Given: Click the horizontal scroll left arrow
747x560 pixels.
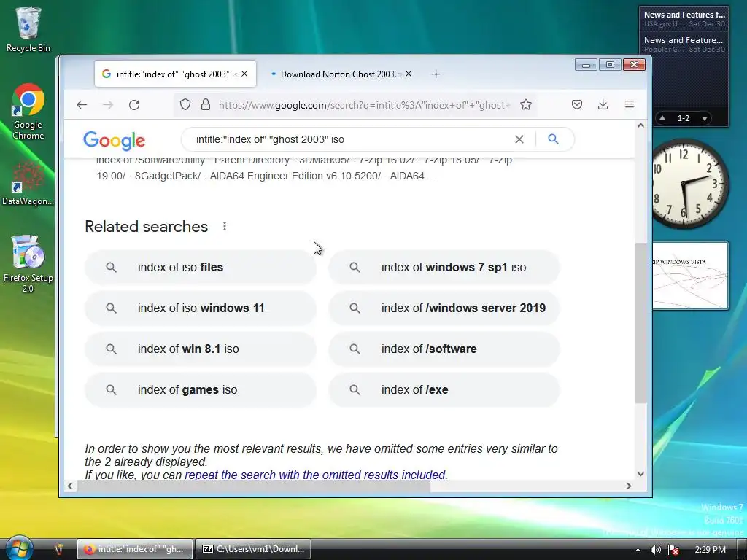Looking at the screenshot, I should tap(70, 486).
